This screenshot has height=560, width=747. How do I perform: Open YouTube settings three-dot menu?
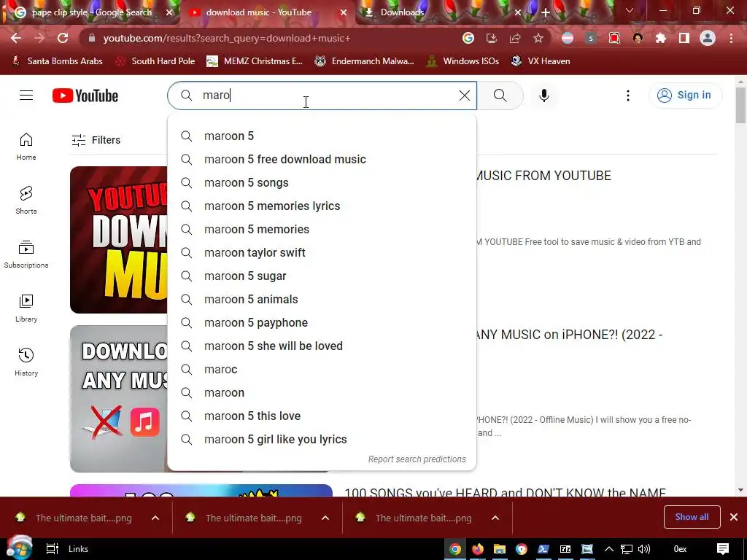(x=628, y=96)
